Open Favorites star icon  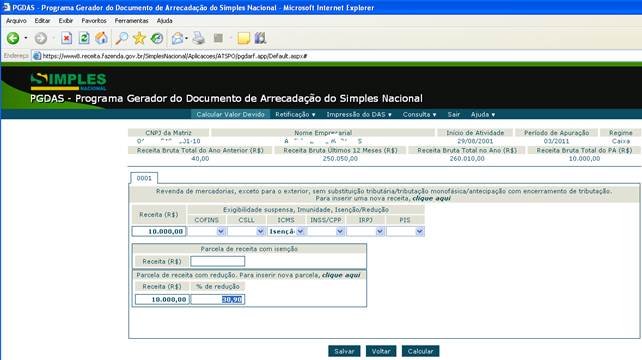tap(139, 38)
